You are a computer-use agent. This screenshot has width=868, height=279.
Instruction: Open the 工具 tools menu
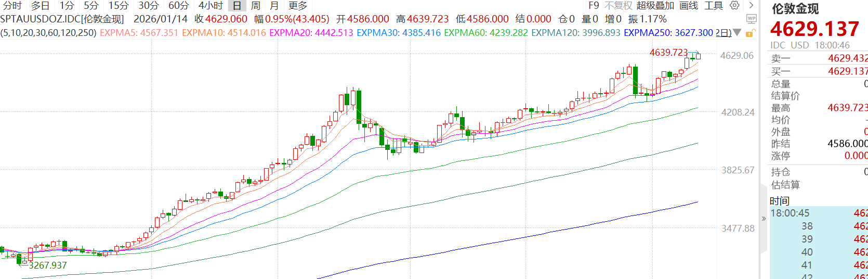(x=714, y=6)
